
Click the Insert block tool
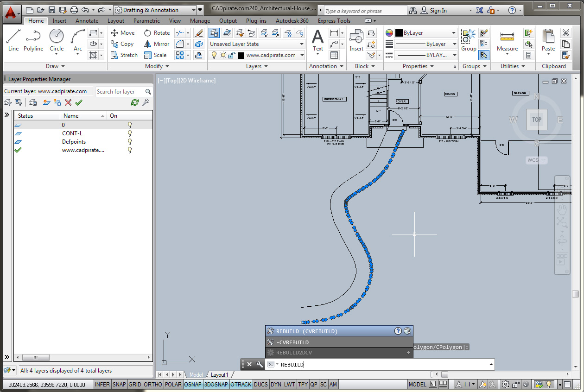tap(356, 40)
